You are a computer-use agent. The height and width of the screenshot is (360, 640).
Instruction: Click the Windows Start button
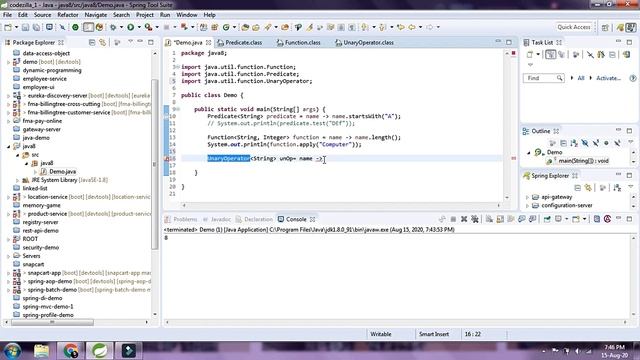[x=12, y=351]
